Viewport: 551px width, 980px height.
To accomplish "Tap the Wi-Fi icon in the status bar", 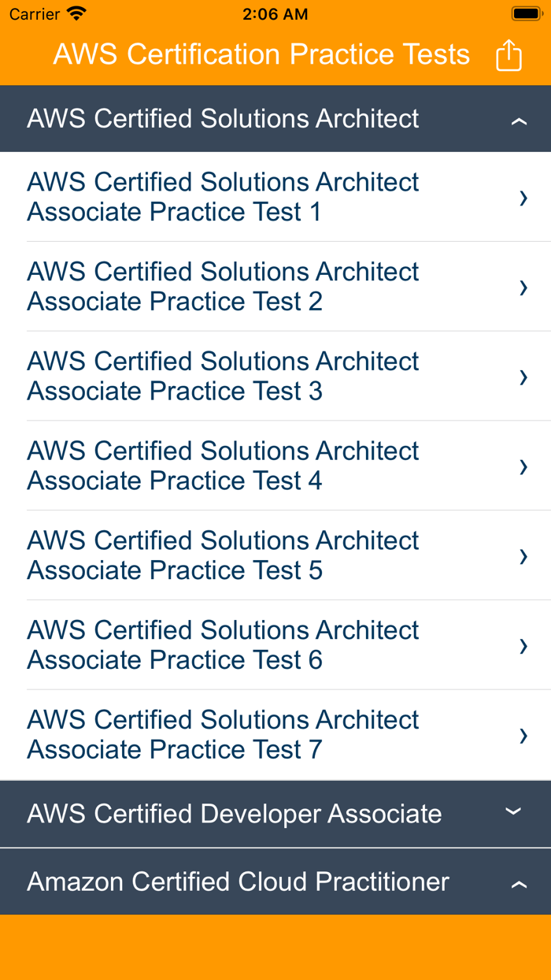I will 75,13.
